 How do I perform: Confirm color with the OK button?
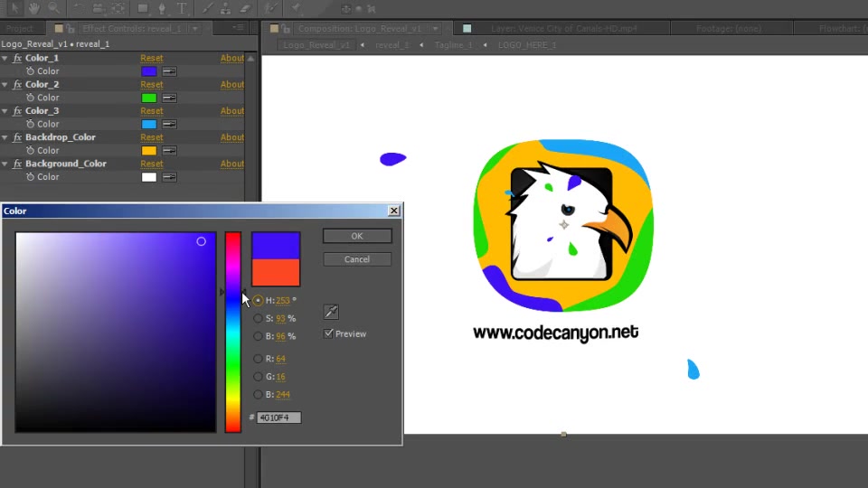click(x=357, y=236)
